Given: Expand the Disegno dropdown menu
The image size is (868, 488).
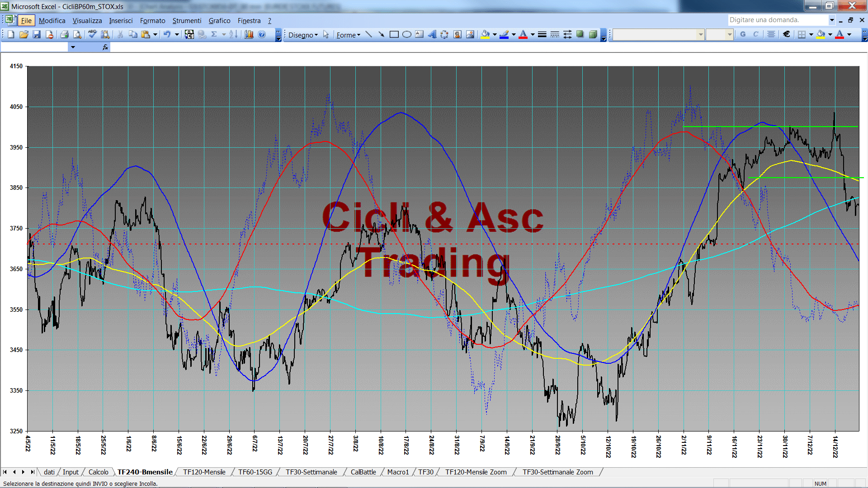Looking at the screenshot, I should tap(303, 35).
